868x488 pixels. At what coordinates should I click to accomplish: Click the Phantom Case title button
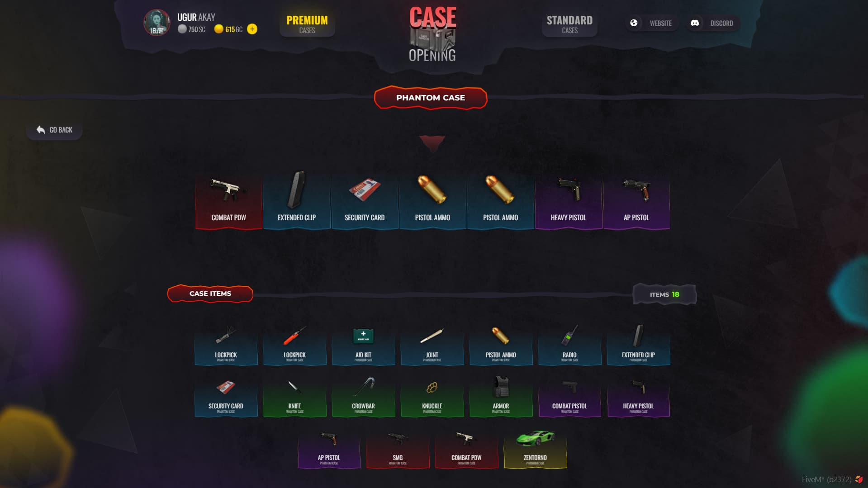pos(431,98)
